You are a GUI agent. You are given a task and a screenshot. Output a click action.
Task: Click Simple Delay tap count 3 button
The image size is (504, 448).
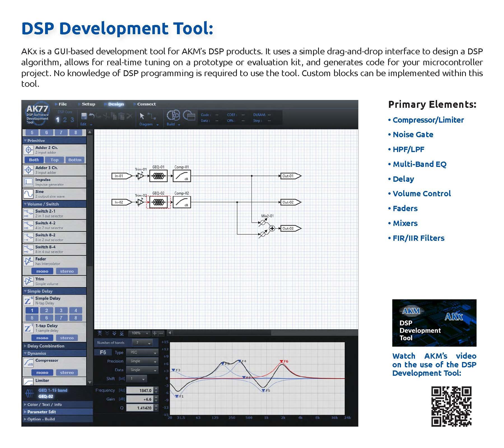61,310
